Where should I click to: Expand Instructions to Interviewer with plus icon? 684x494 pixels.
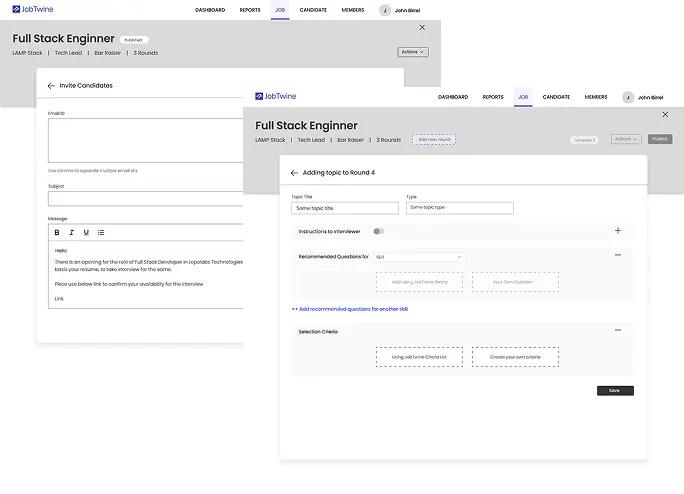pos(617,231)
